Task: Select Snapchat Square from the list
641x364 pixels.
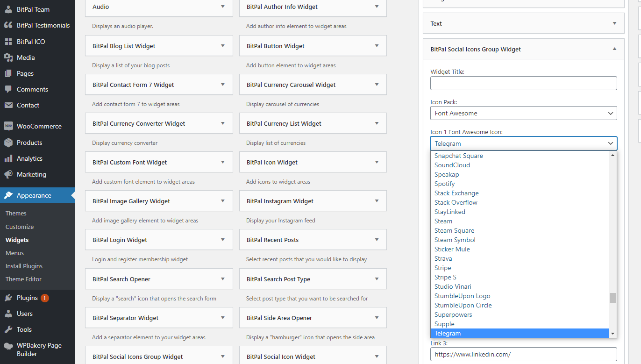Action: pos(520,156)
